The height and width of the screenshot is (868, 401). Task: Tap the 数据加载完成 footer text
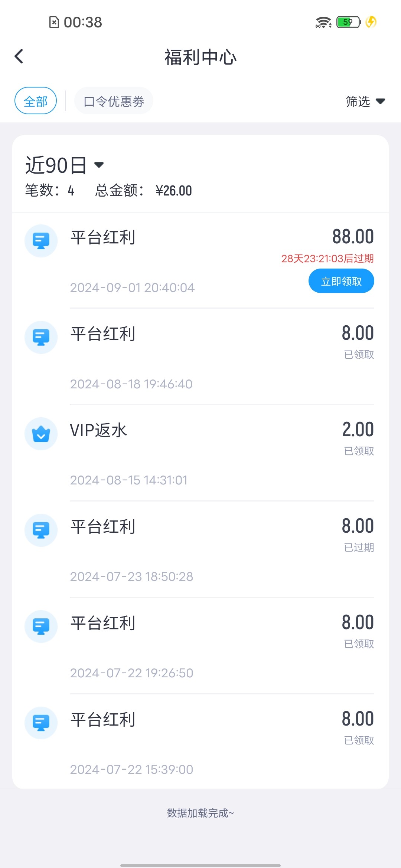pos(200,813)
